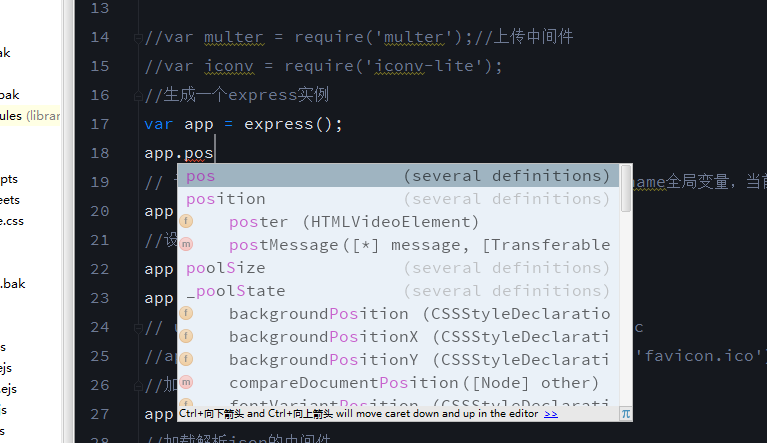
Task: Place caret in 'var app = express();' line
Action: pos(243,124)
